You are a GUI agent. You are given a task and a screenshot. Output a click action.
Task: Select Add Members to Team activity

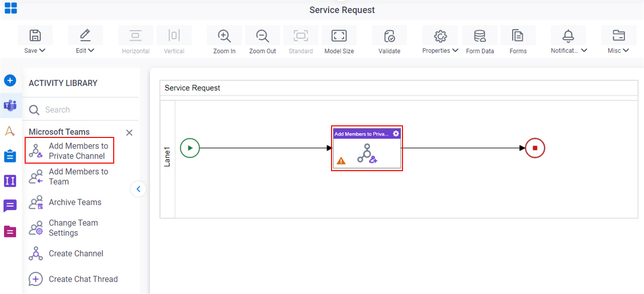(x=69, y=177)
